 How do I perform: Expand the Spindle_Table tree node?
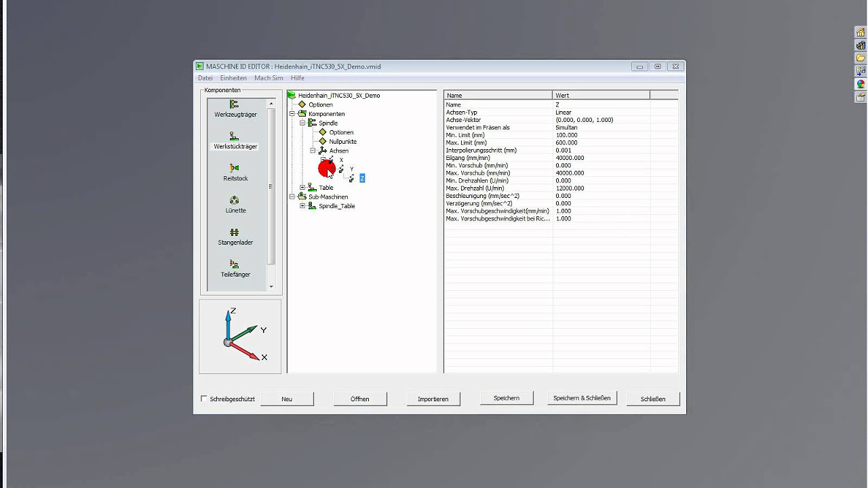tap(302, 206)
